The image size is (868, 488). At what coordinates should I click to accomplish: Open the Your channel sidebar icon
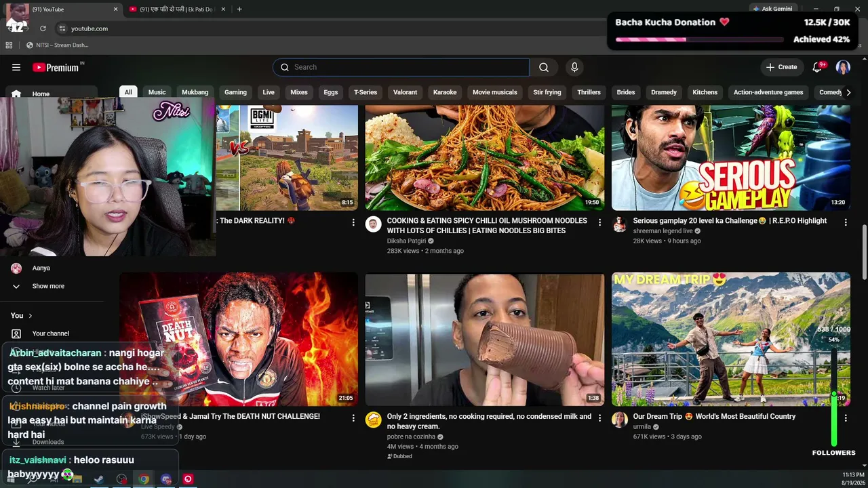pyautogui.click(x=16, y=333)
